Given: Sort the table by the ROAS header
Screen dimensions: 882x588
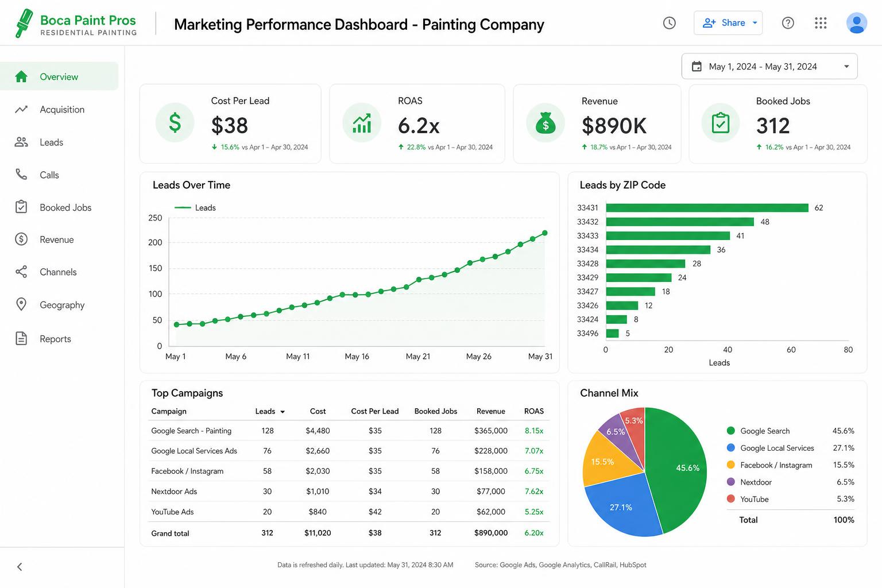Looking at the screenshot, I should [x=534, y=411].
